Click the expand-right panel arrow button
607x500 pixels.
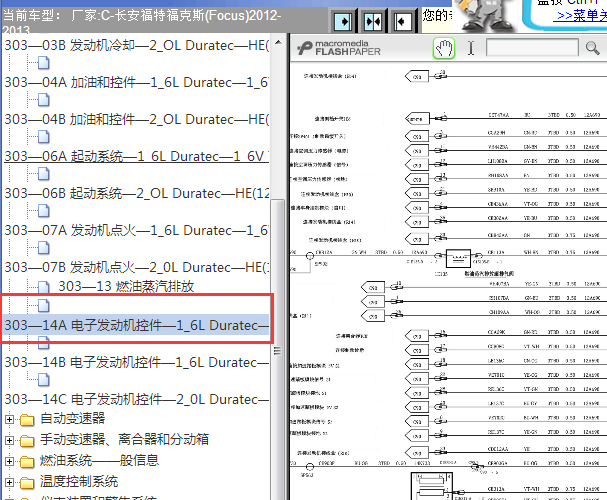(x=343, y=21)
